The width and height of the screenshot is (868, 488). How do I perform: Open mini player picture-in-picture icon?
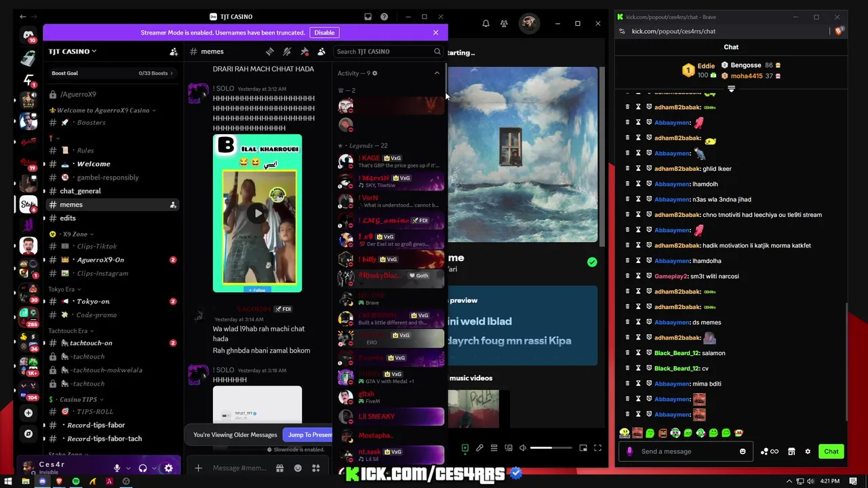[583, 448]
